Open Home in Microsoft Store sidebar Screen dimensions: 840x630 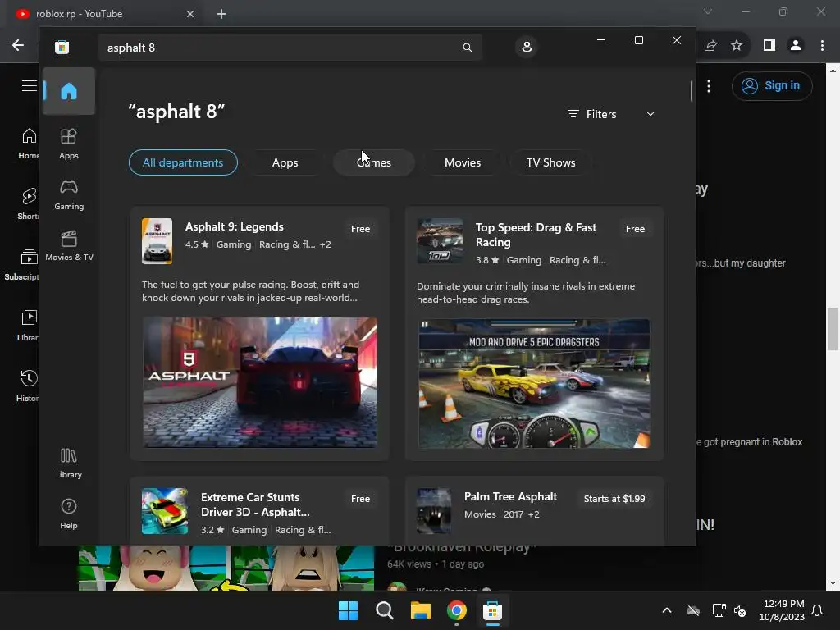point(69,91)
